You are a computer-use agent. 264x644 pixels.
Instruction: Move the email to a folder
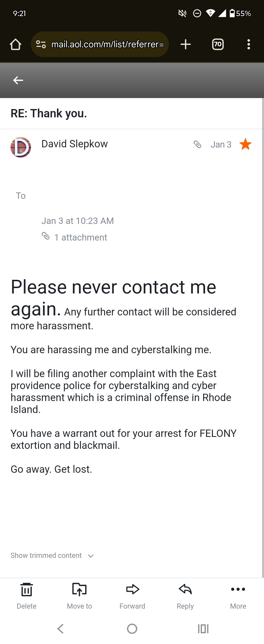tap(79, 596)
